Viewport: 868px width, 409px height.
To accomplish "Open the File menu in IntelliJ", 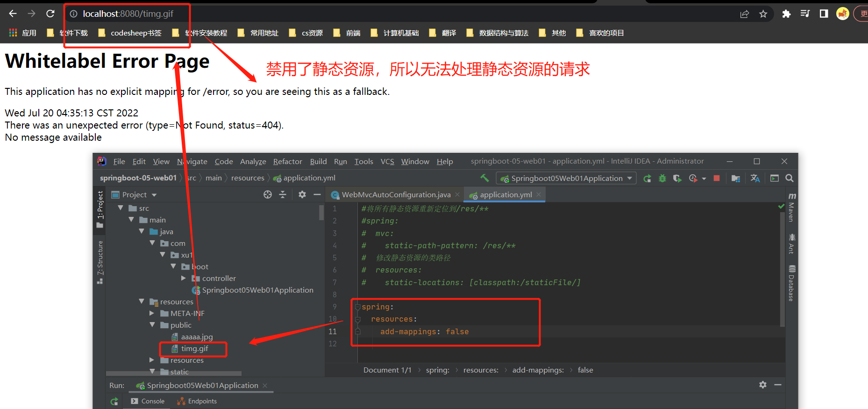I will tap(119, 161).
